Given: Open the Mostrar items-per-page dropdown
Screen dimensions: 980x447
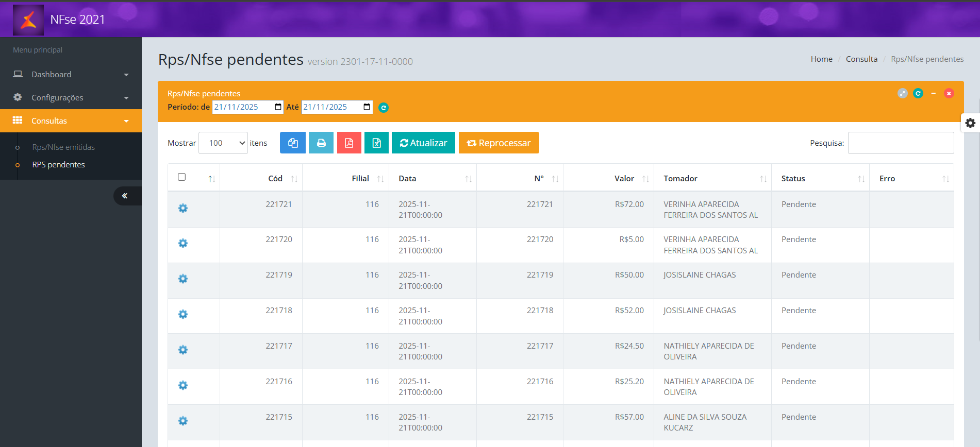Looking at the screenshot, I should coord(223,143).
